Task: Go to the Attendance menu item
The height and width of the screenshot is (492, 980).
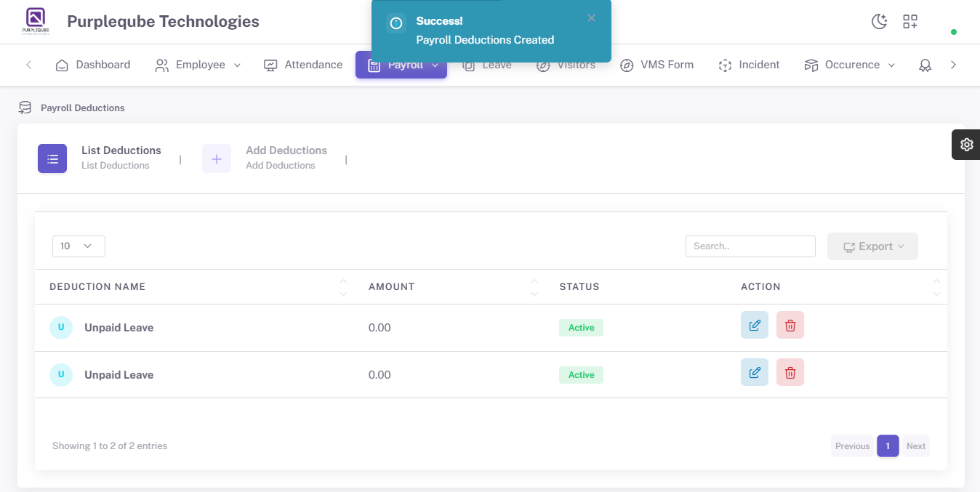Action: click(303, 65)
